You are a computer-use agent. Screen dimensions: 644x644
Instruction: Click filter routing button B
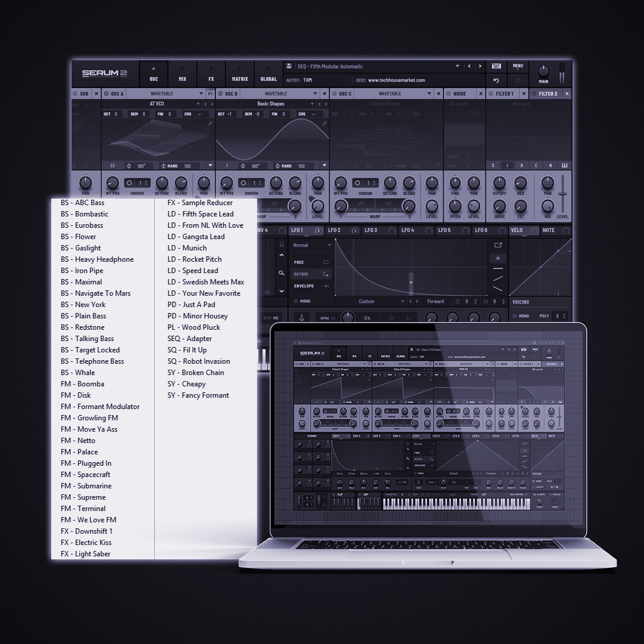(522, 166)
